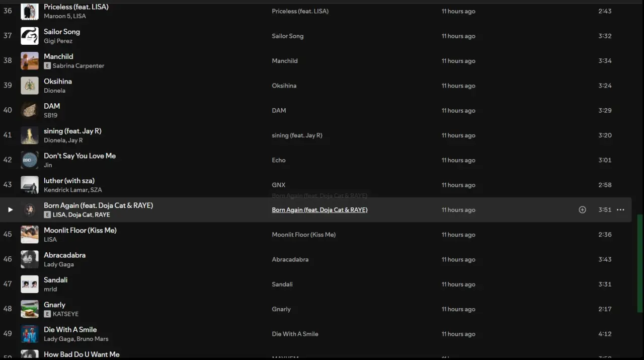Image resolution: width=644 pixels, height=360 pixels.
Task: Click Sabrina Carpenter artist link
Action: point(78,66)
